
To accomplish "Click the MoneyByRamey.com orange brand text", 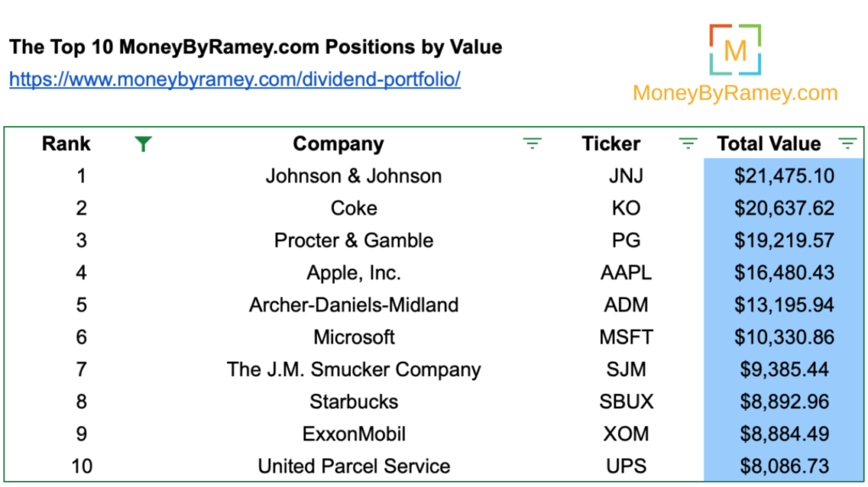I will (735, 93).
